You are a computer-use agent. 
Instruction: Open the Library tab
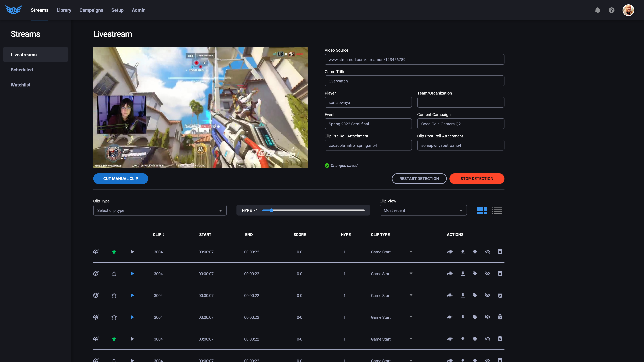64,10
